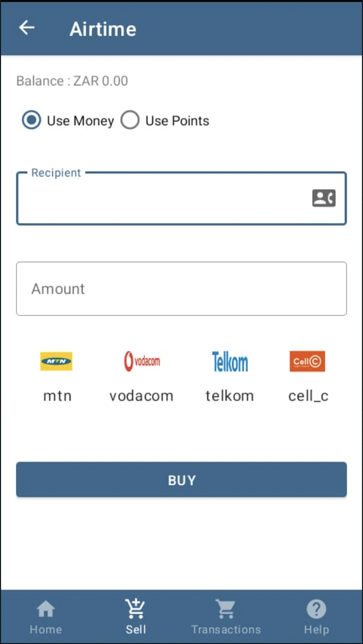Pick the Telkom network logo

[x=230, y=361]
